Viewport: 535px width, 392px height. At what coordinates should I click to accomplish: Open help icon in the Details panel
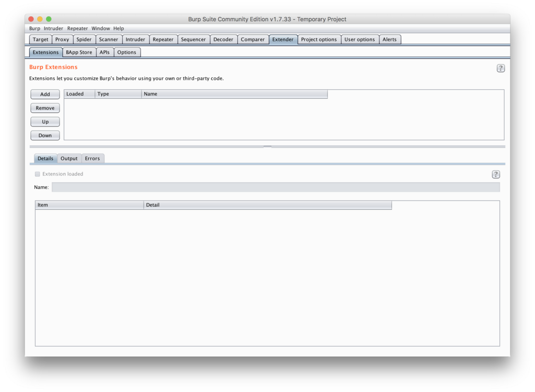[x=495, y=174]
